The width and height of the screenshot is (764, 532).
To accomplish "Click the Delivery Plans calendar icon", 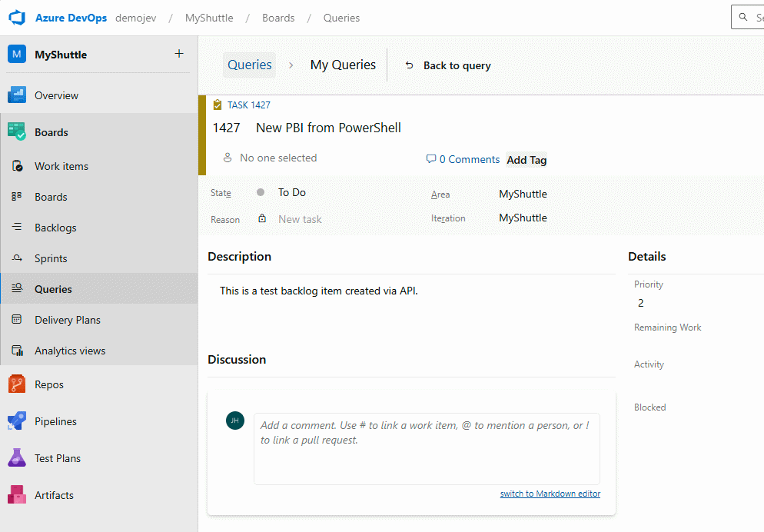I will tap(17, 319).
